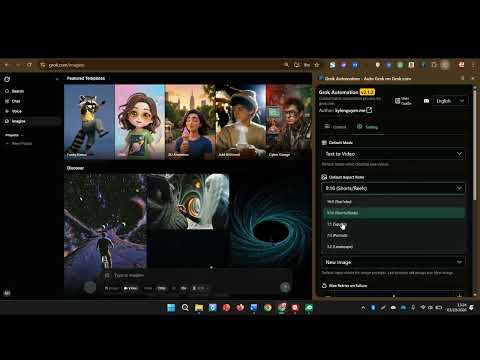Select the 10s duration chip
This screenshot has height=360, width=480.
pos(183,288)
